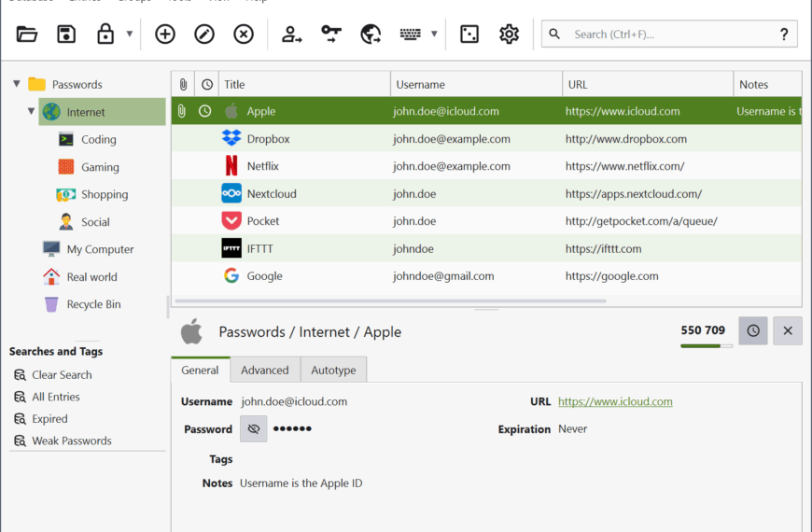Sort entries by Notes column
Viewport: 812px width, 532px height.
point(767,84)
